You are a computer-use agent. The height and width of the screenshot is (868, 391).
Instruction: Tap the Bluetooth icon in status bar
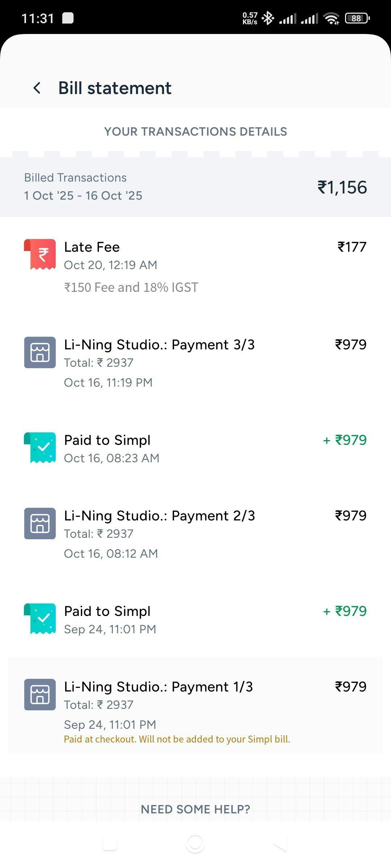pos(268,18)
